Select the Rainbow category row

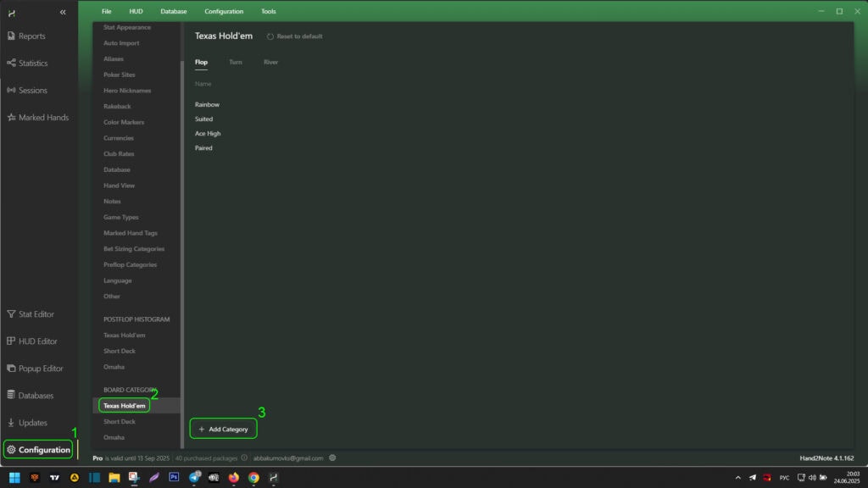click(207, 104)
